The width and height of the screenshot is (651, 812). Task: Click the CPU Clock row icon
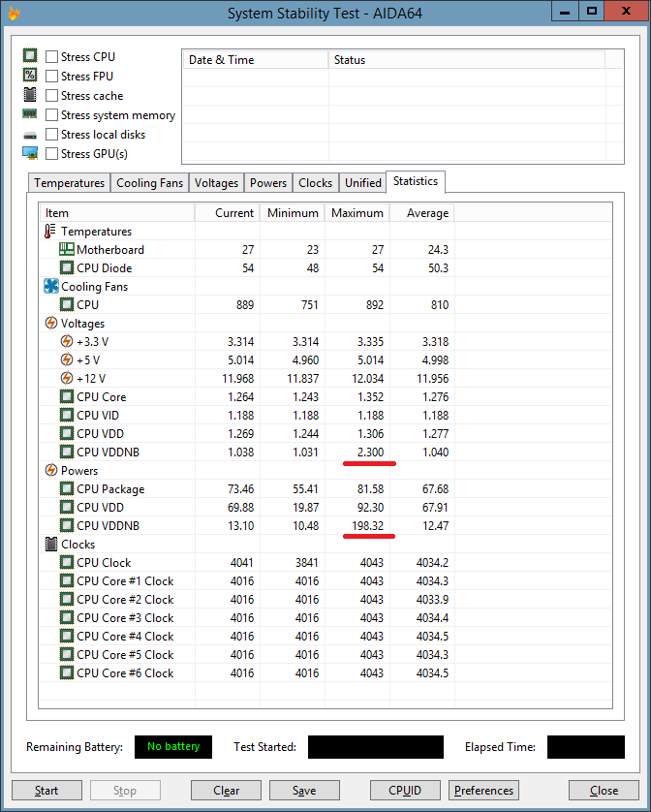[66, 562]
